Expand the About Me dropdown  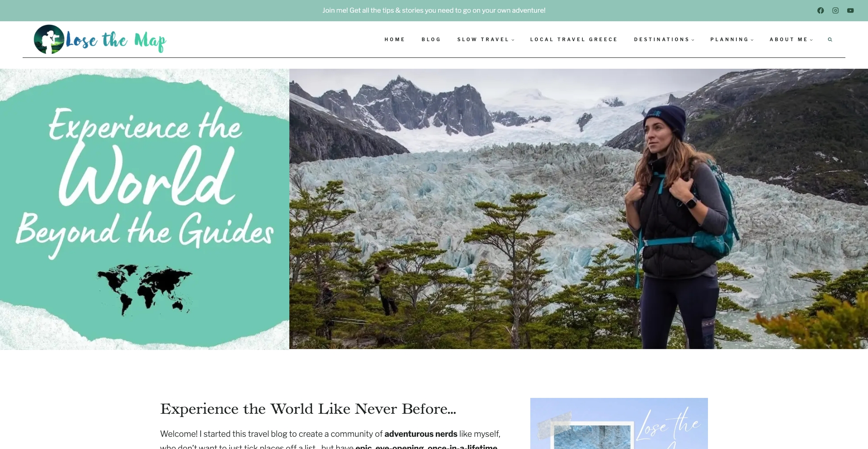791,39
